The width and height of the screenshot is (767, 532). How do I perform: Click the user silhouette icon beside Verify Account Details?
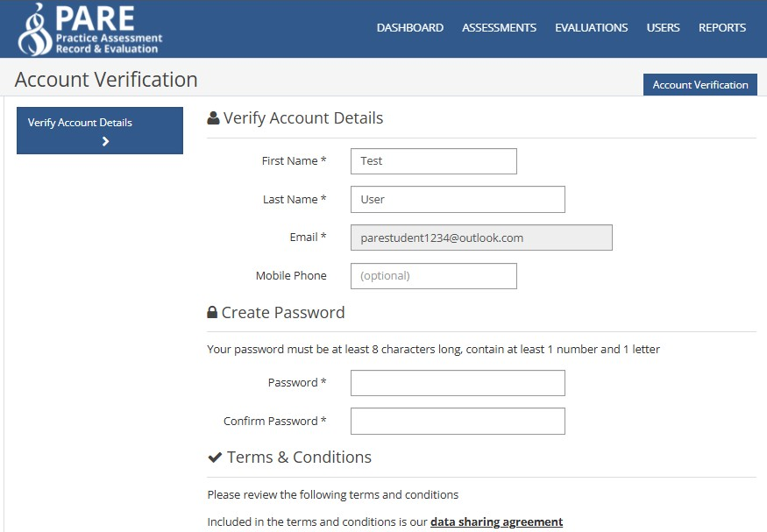click(213, 117)
